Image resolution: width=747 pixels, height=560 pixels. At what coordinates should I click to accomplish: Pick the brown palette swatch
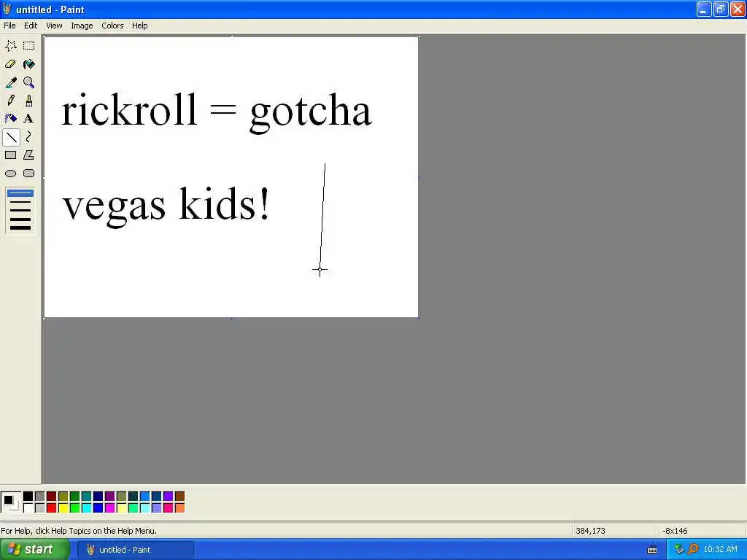[x=179, y=497]
